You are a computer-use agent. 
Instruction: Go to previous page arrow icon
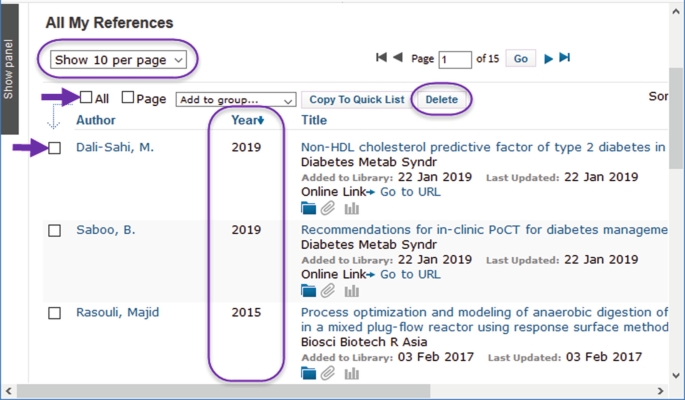398,58
